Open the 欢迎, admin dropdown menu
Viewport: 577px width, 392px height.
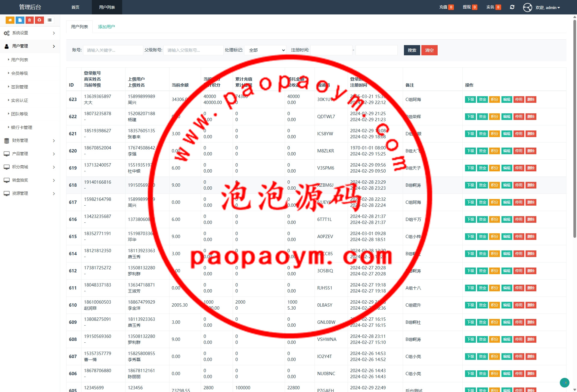tap(548, 8)
